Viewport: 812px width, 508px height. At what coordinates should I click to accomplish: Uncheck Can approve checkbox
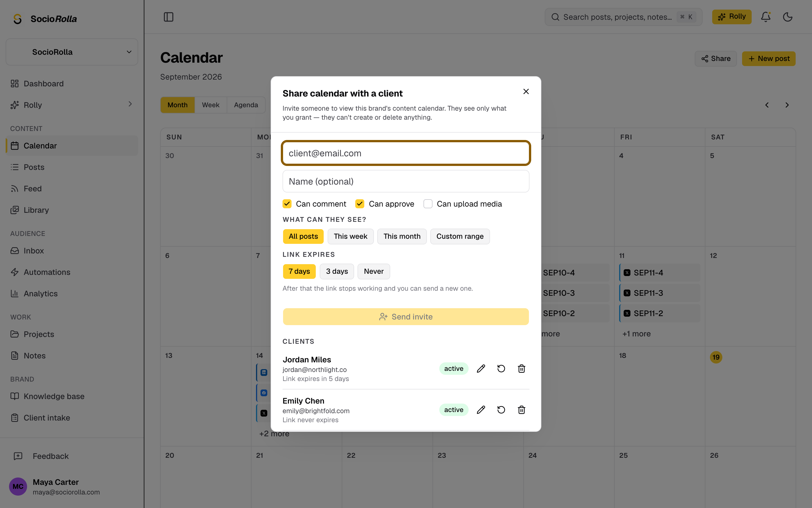pyautogui.click(x=360, y=204)
